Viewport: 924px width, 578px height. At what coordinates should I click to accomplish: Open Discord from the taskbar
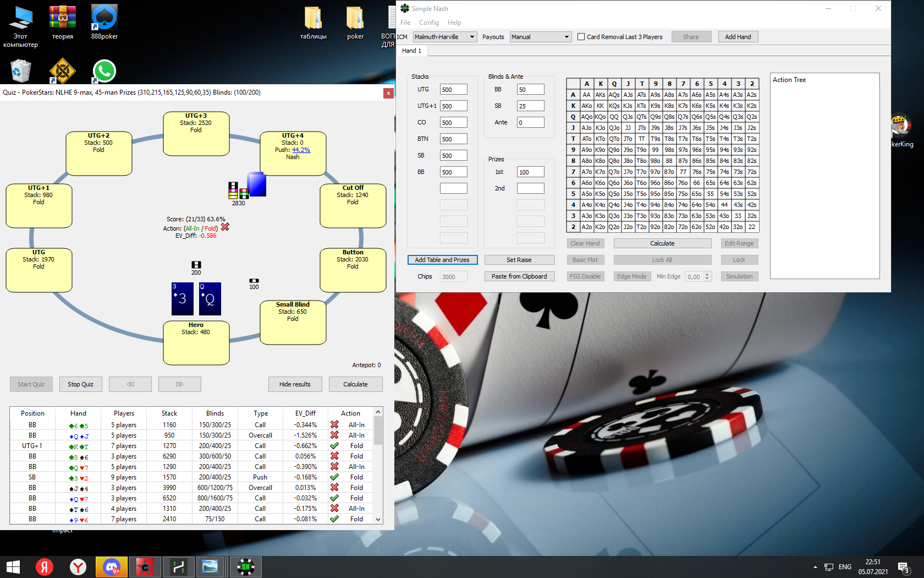point(112,567)
